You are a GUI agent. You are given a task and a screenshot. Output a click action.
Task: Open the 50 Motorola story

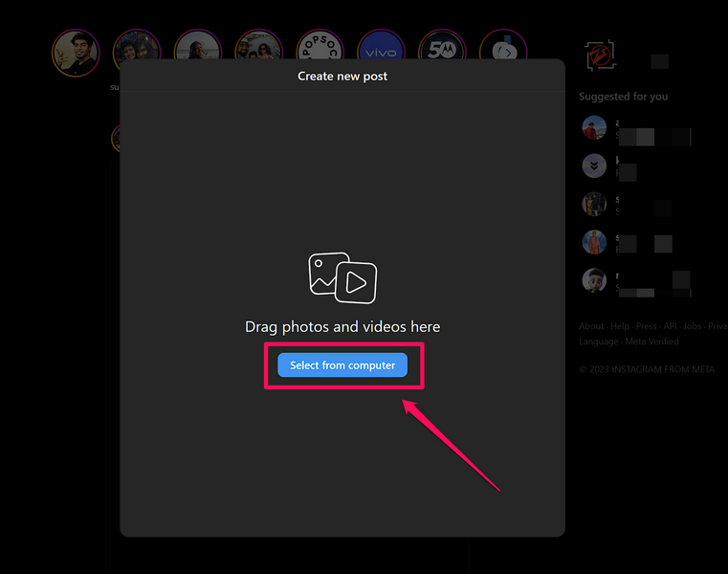[x=442, y=47]
